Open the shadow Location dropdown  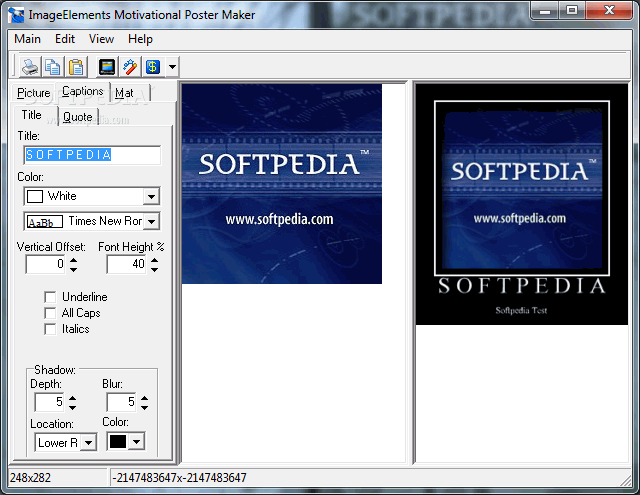tap(89, 443)
